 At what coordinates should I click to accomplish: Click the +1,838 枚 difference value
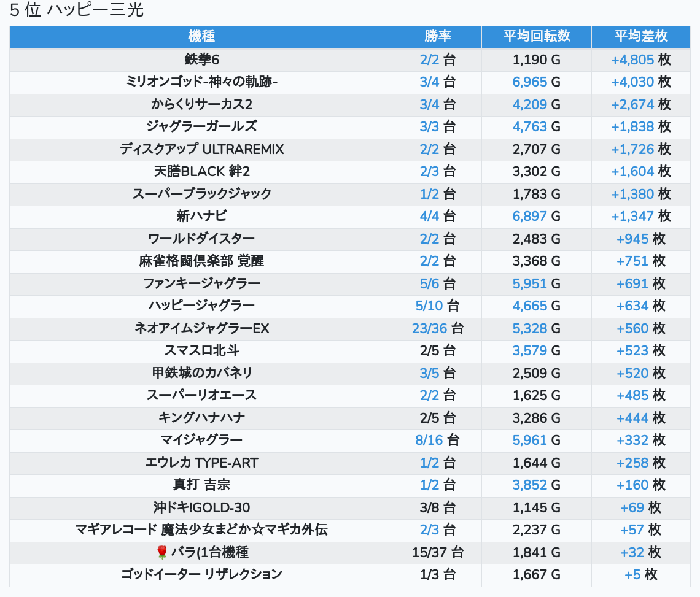640,127
